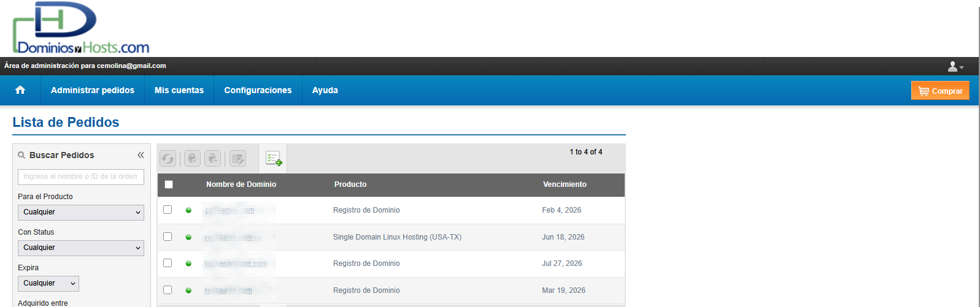Open the Ayuda menu item
Viewport: 980px width, 307px height.
(325, 90)
